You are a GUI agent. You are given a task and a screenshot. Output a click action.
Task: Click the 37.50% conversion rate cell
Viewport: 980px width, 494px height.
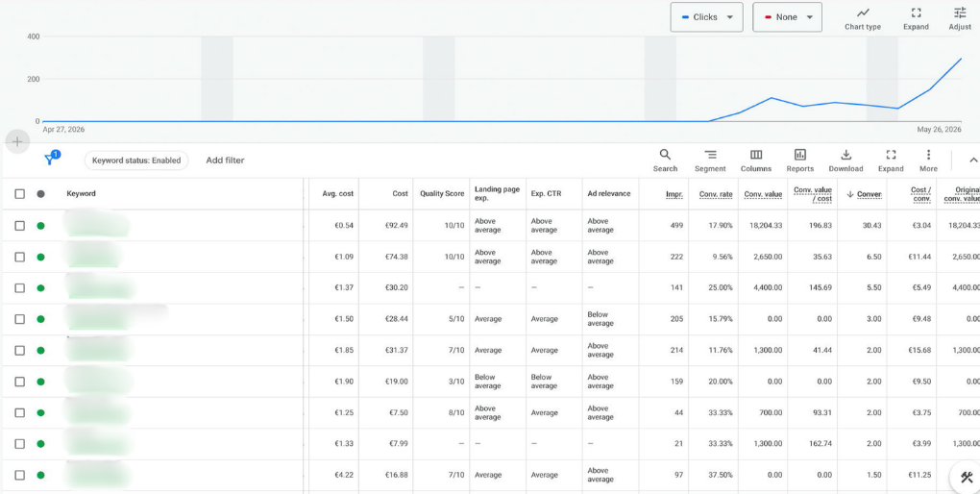(x=720, y=475)
